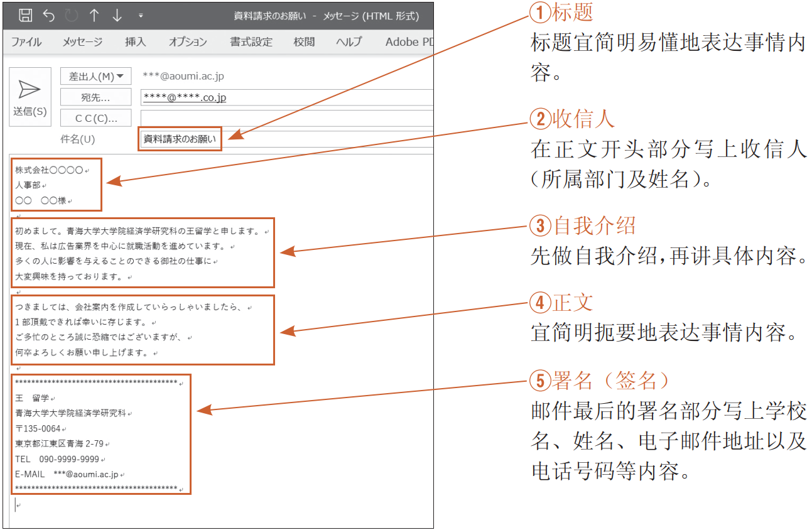Viewport: 812px width, 530px height.
Task: Open the 差出人(M) sender dropdown
Action: point(95,76)
